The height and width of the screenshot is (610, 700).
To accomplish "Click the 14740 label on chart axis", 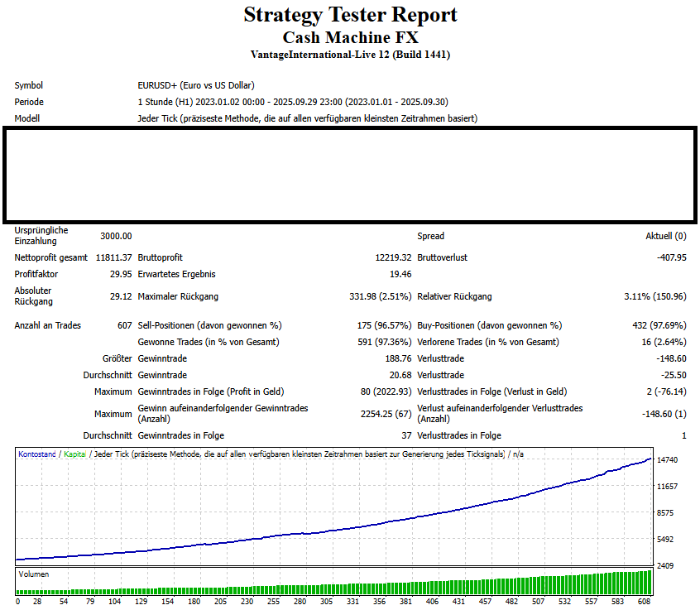I will tap(667, 460).
